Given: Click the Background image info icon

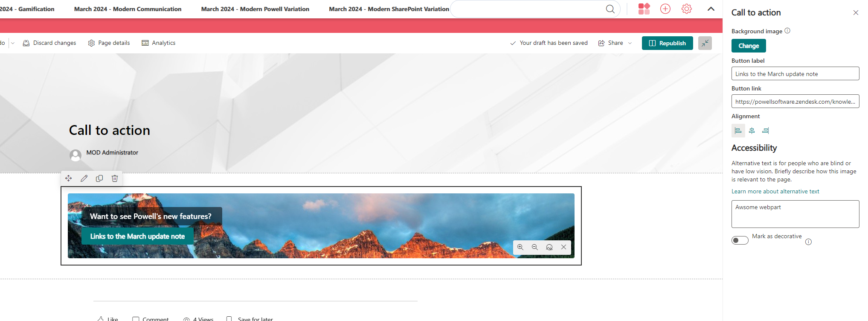Looking at the screenshot, I should point(787,31).
